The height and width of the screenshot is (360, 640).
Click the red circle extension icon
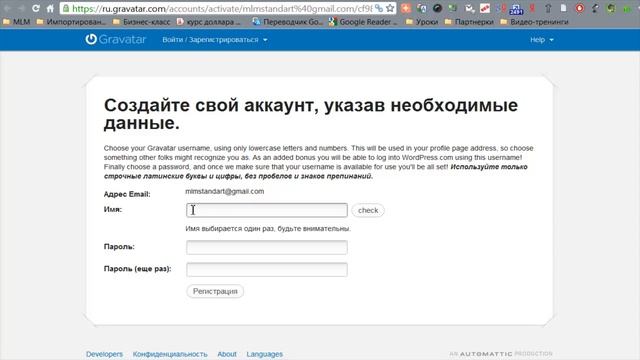pos(579,8)
